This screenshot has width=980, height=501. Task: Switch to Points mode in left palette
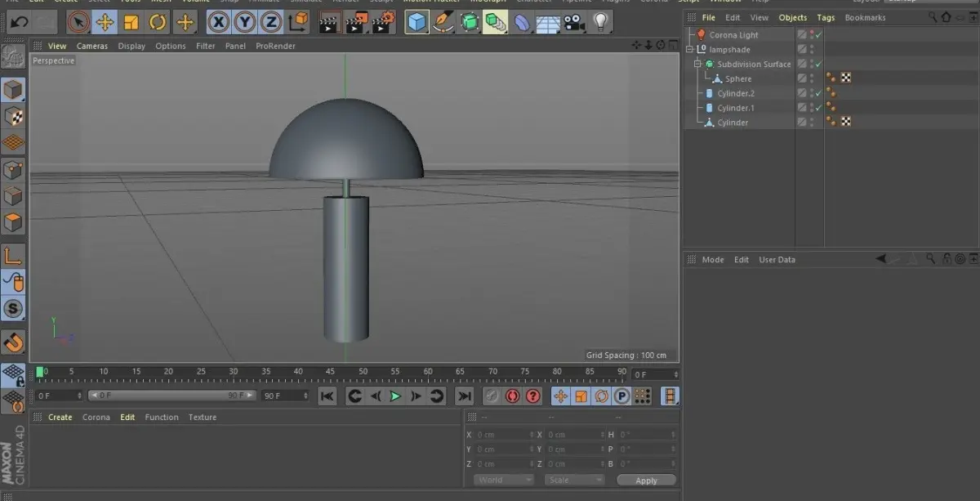tap(13, 170)
